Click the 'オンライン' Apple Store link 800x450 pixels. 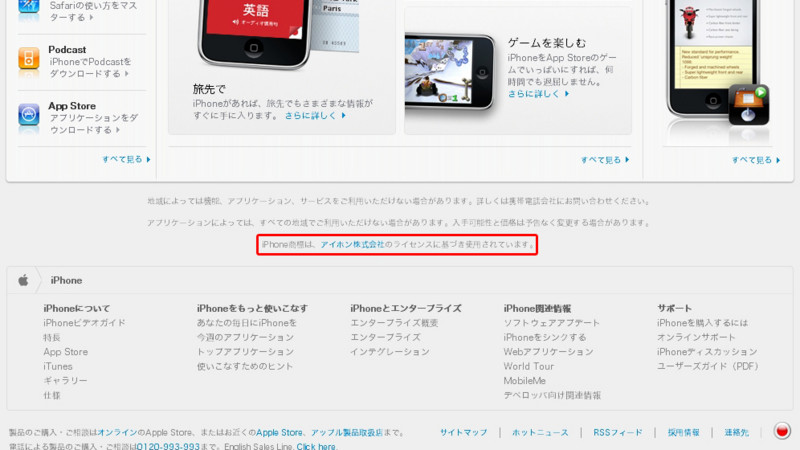click(x=117, y=433)
